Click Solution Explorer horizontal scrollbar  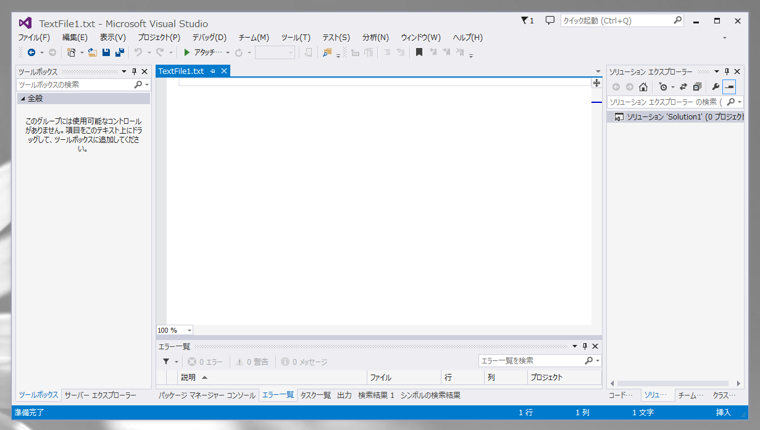pyautogui.click(x=673, y=383)
